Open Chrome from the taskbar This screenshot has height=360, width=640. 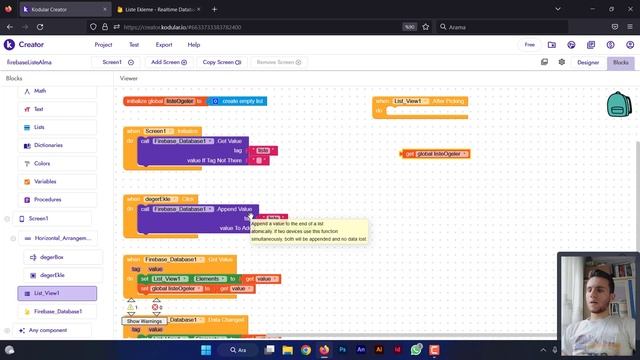(x=306, y=350)
